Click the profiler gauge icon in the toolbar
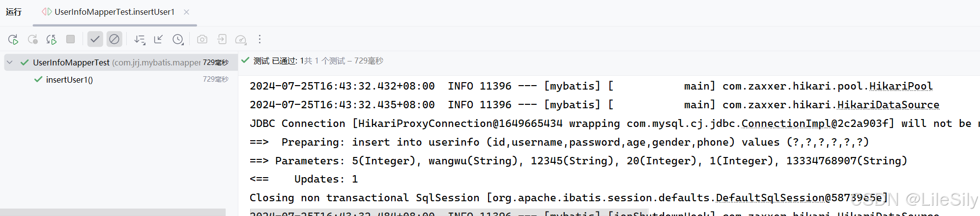980x216 pixels. tap(241, 39)
